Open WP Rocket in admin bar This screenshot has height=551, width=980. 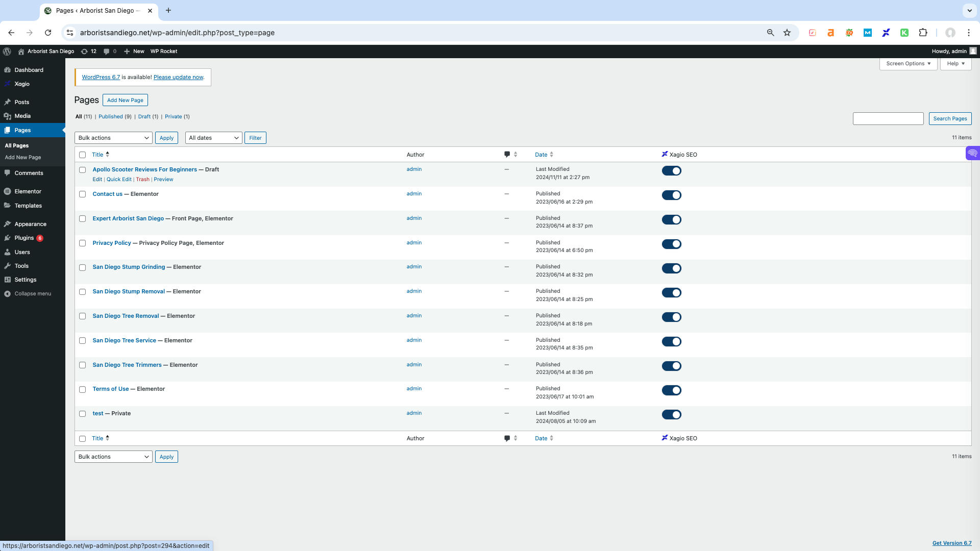click(x=164, y=52)
